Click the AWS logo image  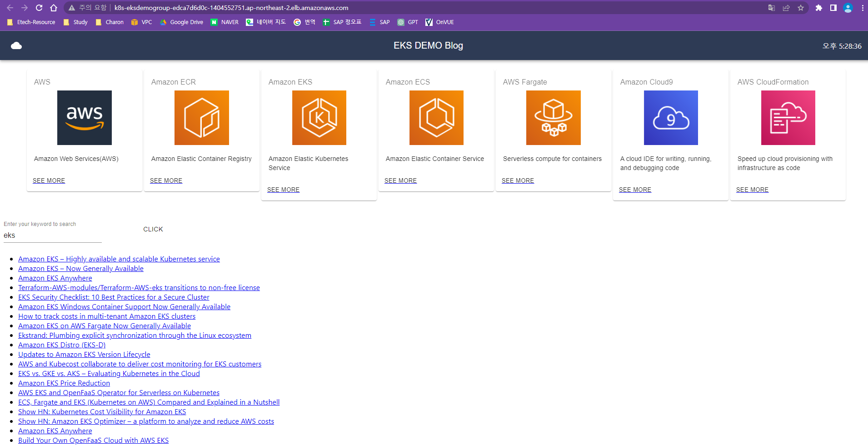(85, 118)
